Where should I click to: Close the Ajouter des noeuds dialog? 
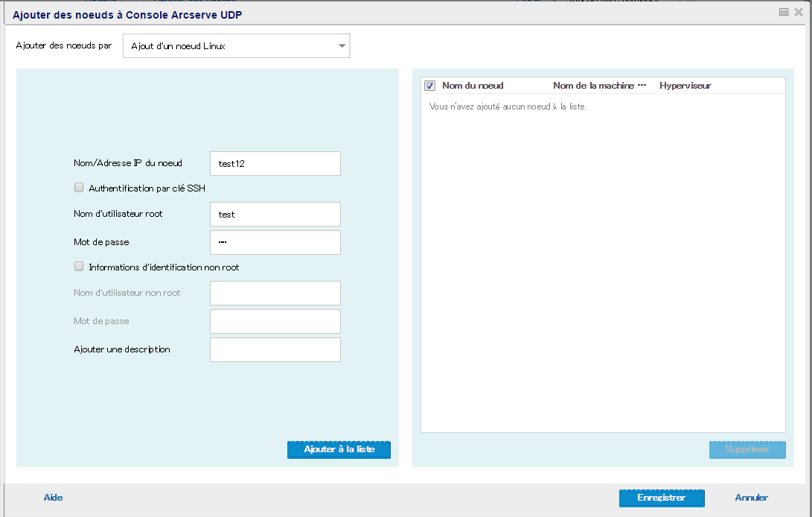[x=799, y=12]
